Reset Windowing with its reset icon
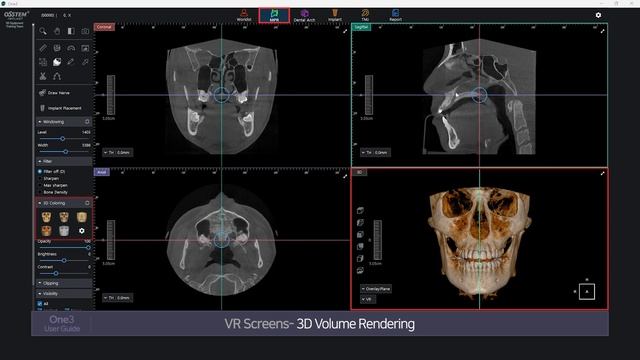640x360 pixels. (87, 122)
